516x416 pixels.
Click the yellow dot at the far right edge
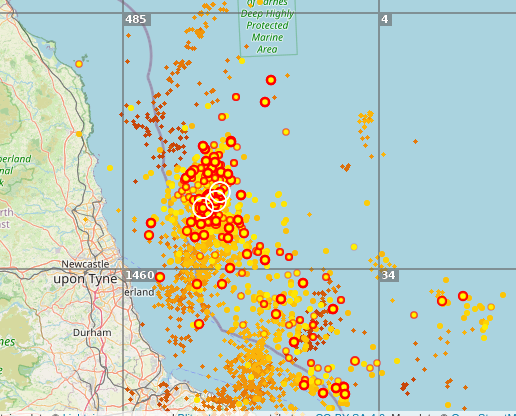click(503, 295)
